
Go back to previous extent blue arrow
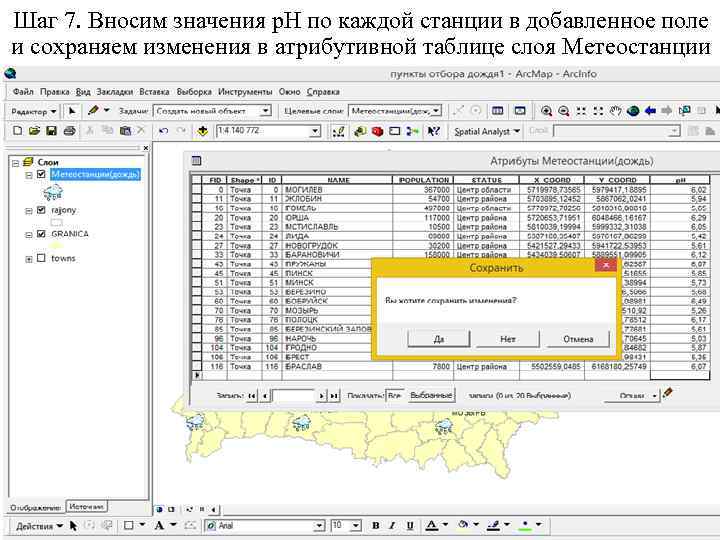(x=650, y=111)
